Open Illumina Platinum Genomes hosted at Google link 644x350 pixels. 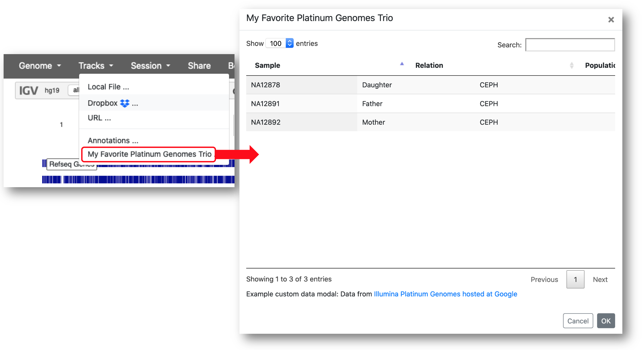pyautogui.click(x=445, y=294)
